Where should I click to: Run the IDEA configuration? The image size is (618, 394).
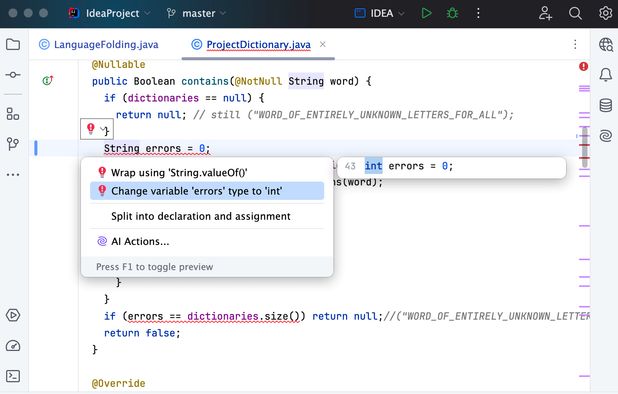426,13
